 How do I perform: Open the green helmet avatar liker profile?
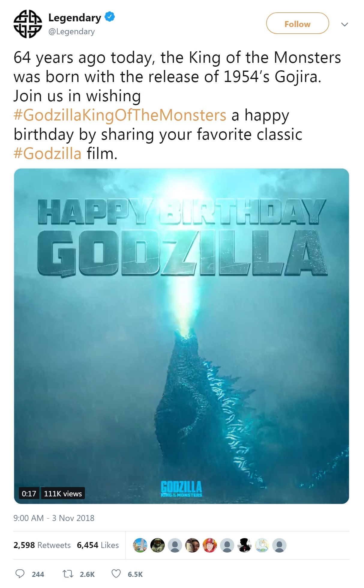pyautogui.click(x=158, y=545)
